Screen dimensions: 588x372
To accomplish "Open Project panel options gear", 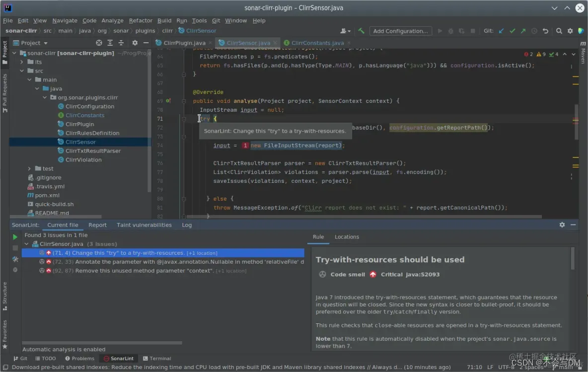I will 135,43.
